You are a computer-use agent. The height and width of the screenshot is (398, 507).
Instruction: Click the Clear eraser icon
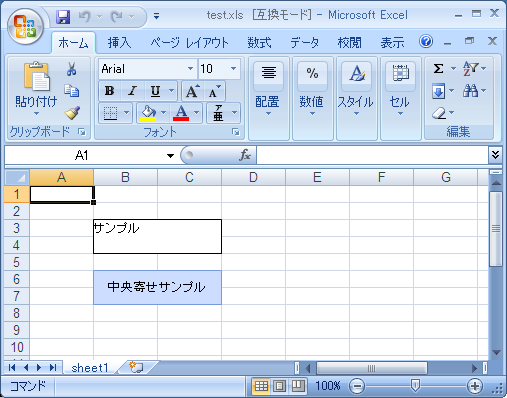point(439,113)
